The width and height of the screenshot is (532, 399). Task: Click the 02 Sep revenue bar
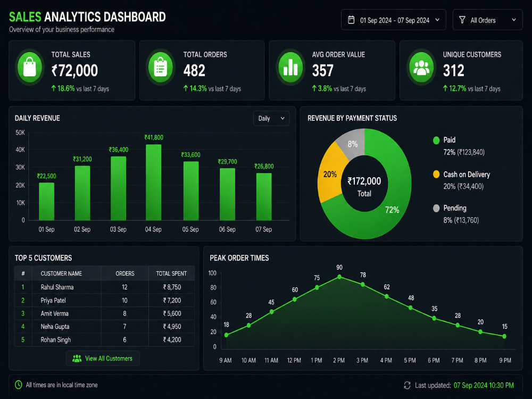pos(82,193)
